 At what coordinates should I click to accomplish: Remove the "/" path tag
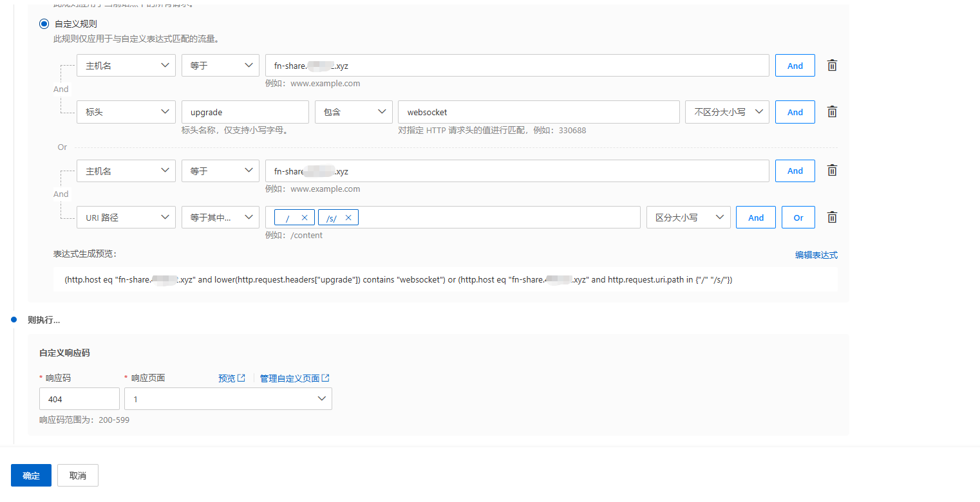coord(305,218)
